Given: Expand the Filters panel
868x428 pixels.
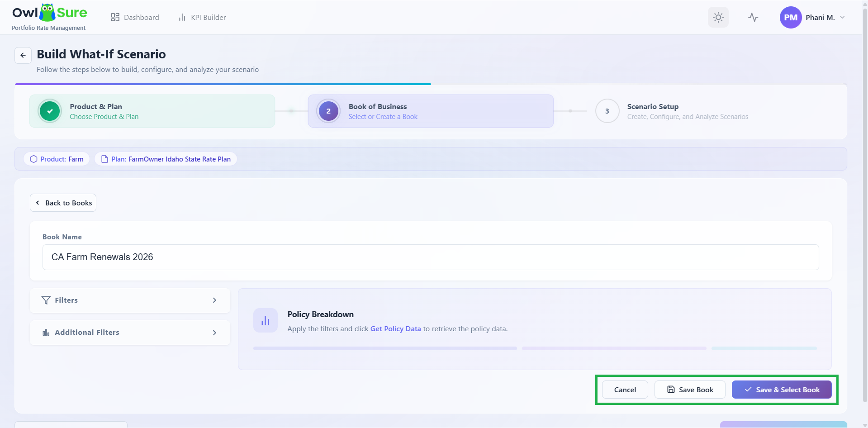Looking at the screenshot, I should (x=130, y=300).
